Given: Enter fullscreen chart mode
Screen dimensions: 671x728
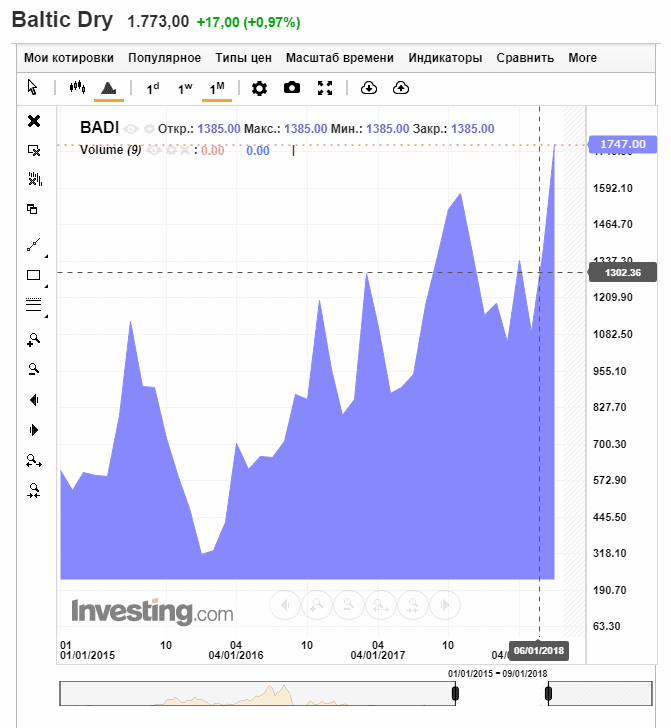Looking at the screenshot, I should click(324, 88).
